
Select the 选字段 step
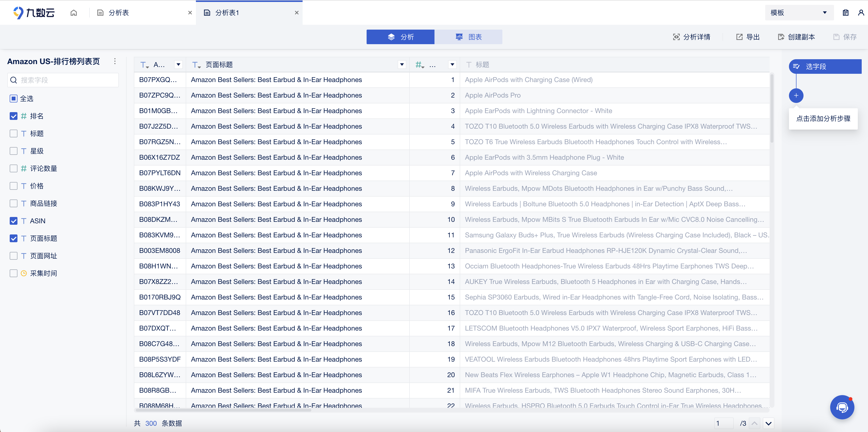[x=825, y=66]
